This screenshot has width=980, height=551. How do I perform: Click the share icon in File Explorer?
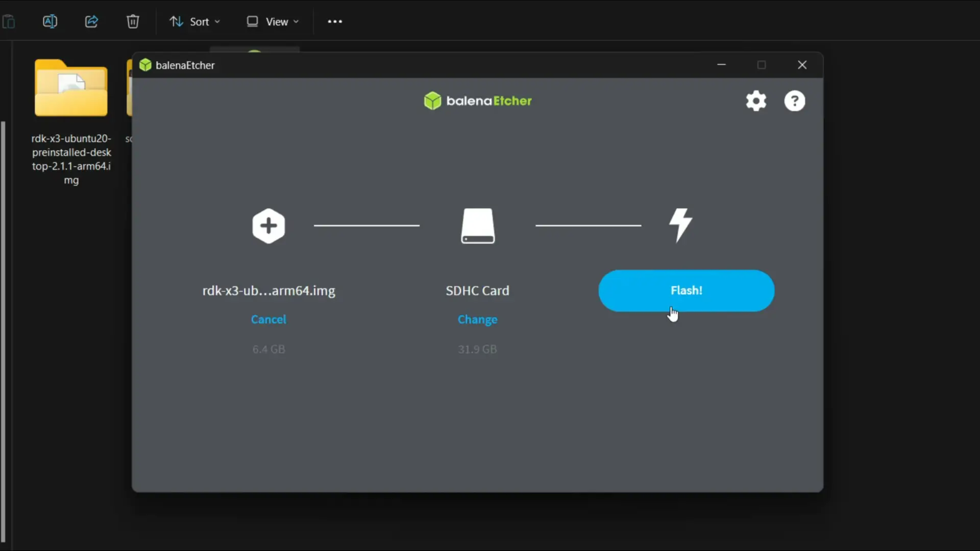click(91, 21)
